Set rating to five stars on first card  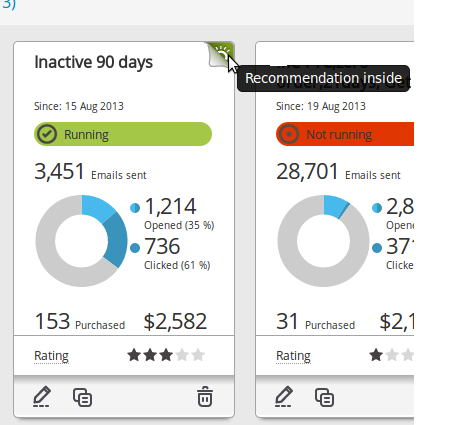[x=198, y=355]
